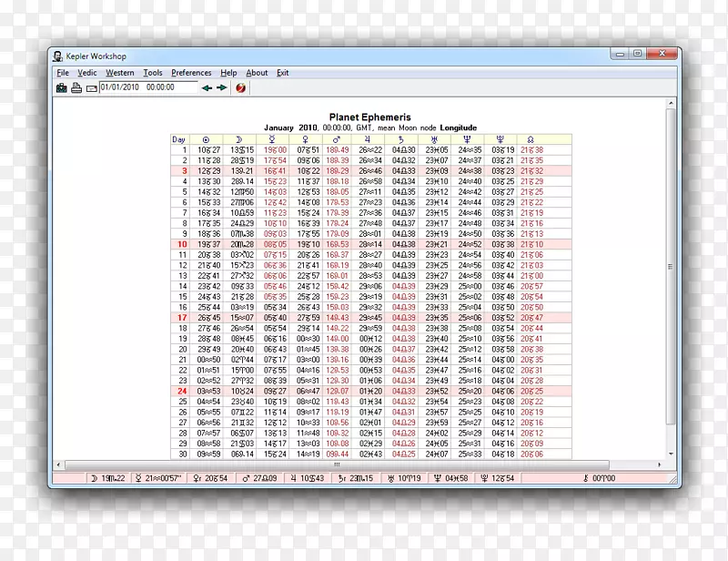Click the Exit menu item
728x561 pixels.
(x=283, y=73)
